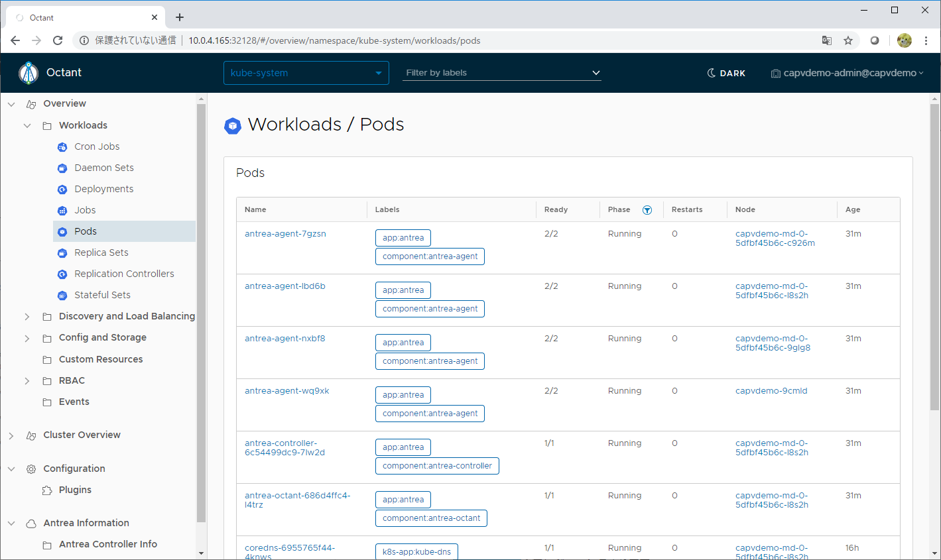Click the Pods icon in sidebar
Viewport: 941px width, 560px height.
click(x=62, y=232)
